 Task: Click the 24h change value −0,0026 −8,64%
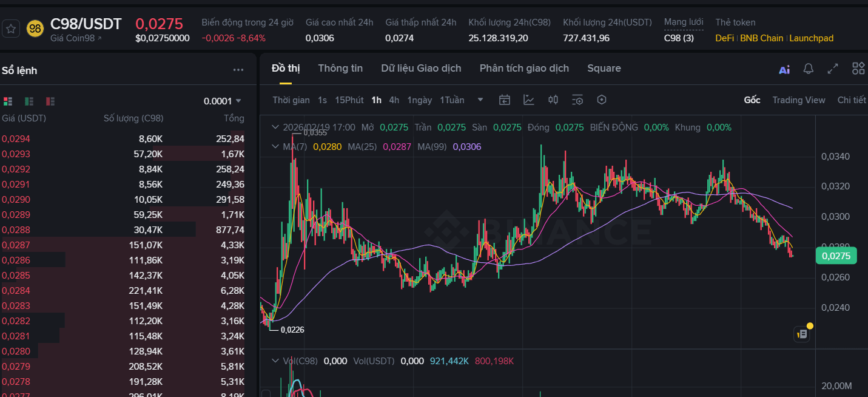[234, 38]
